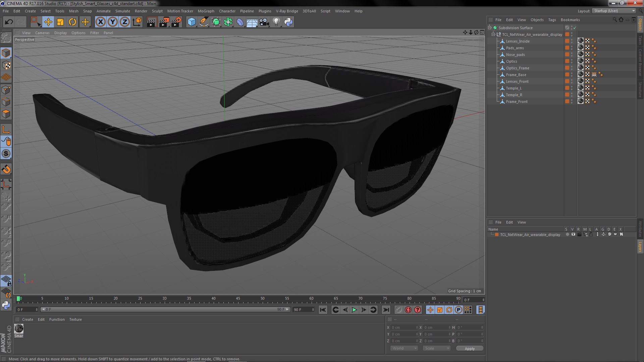
Task: Open the Layout dropdown
Action: point(614,11)
